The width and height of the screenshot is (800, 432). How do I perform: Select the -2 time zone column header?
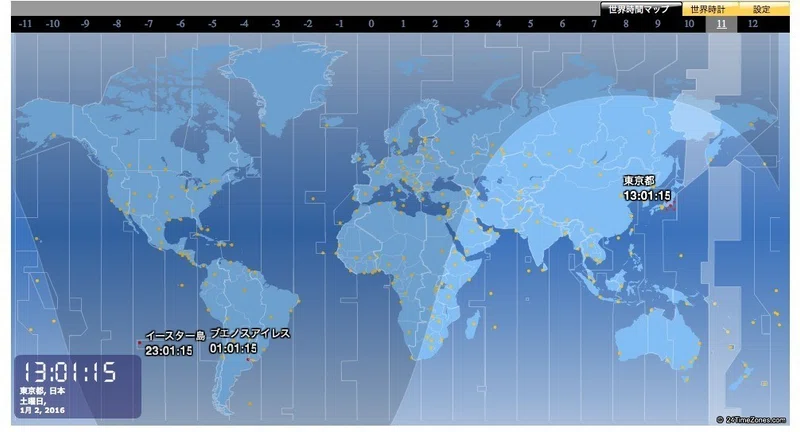pyautogui.click(x=307, y=24)
